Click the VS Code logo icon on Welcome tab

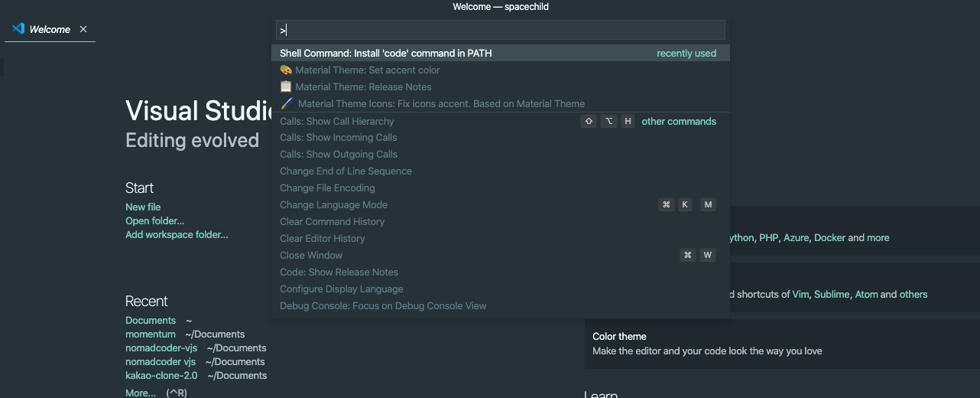[18, 29]
